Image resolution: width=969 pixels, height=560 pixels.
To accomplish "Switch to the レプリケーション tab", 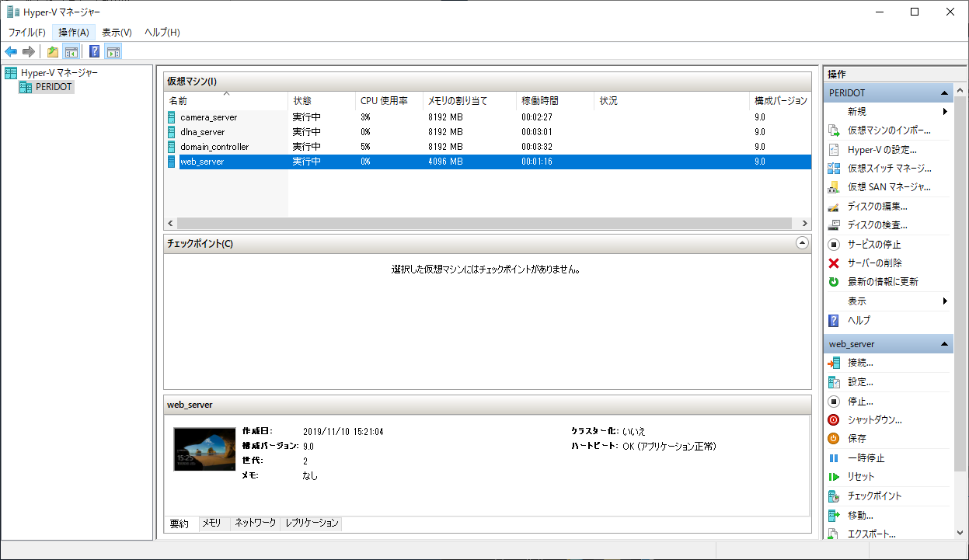I will pos(312,523).
